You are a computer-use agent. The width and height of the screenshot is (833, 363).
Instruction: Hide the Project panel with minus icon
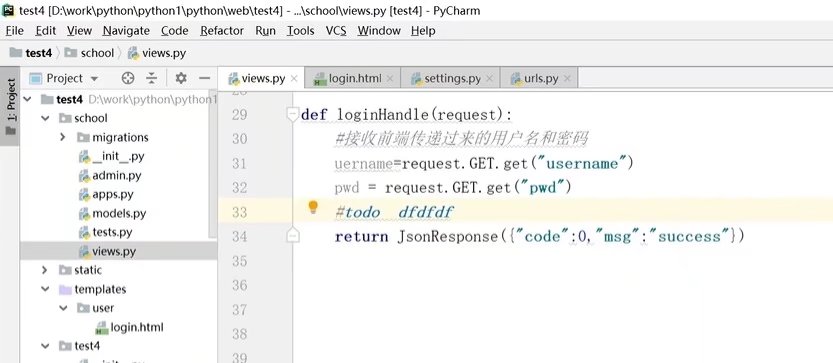point(205,79)
